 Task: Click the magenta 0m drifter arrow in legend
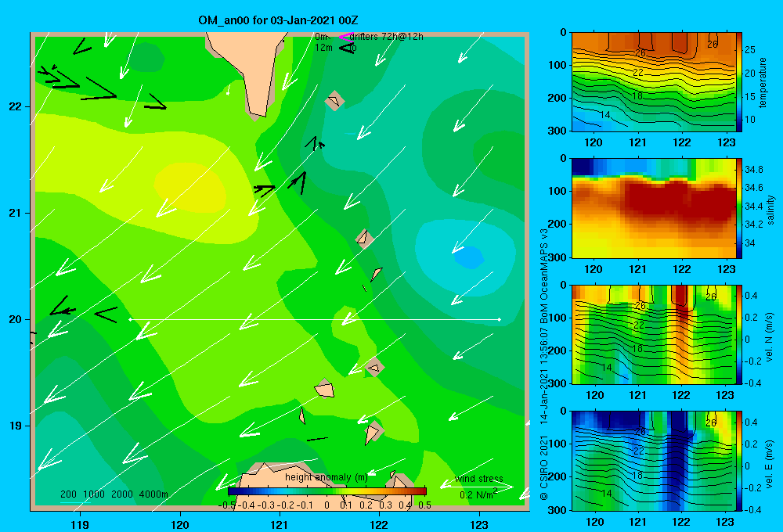346,37
